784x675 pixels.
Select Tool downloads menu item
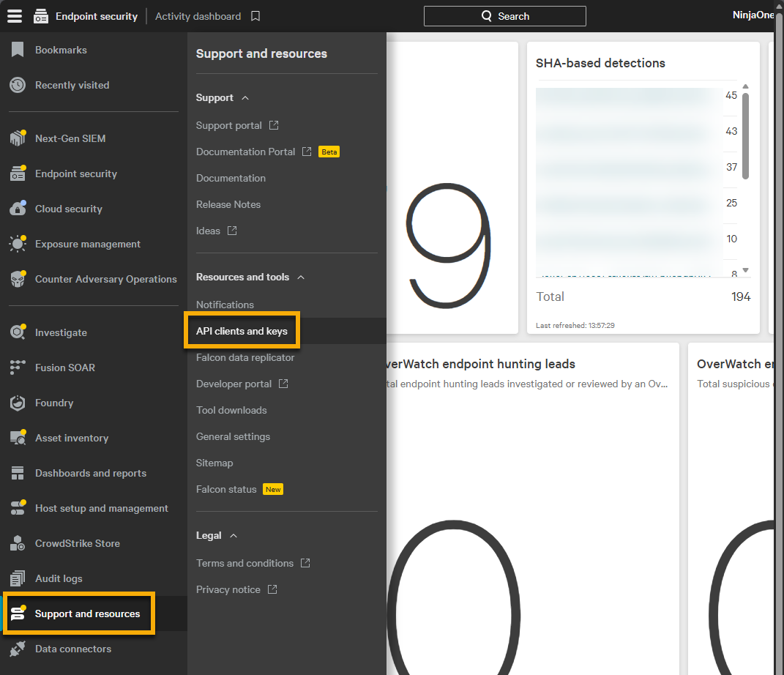coord(231,410)
